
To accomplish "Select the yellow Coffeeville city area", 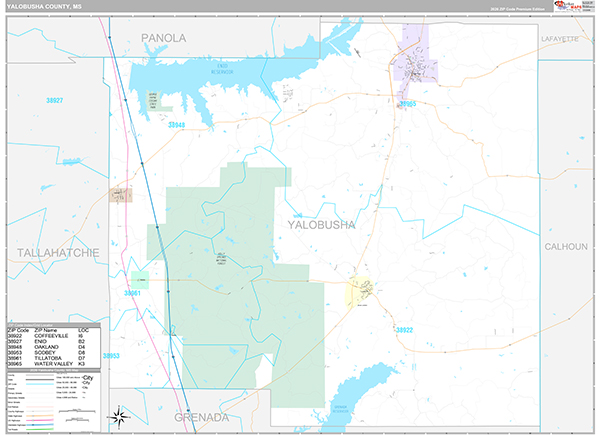I will click(360, 291).
